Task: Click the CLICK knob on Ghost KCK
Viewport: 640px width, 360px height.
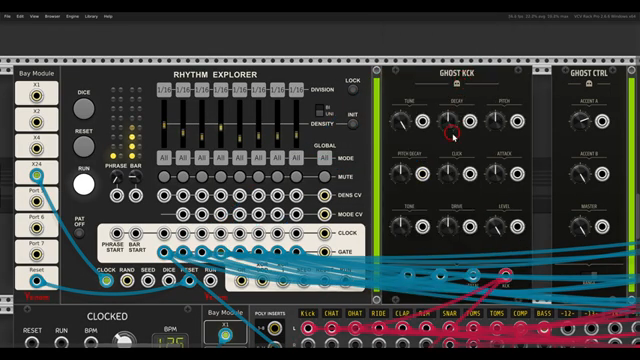Action: pyautogui.click(x=448, y=174)
